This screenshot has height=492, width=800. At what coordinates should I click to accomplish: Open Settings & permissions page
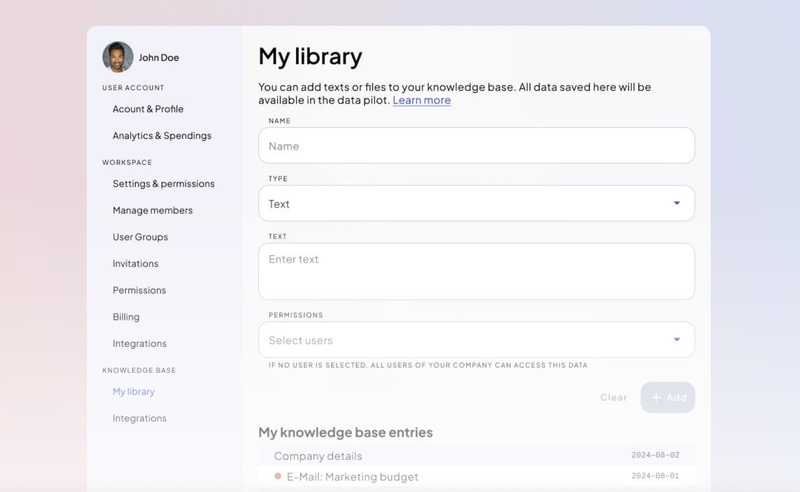[x=163, y=184]
